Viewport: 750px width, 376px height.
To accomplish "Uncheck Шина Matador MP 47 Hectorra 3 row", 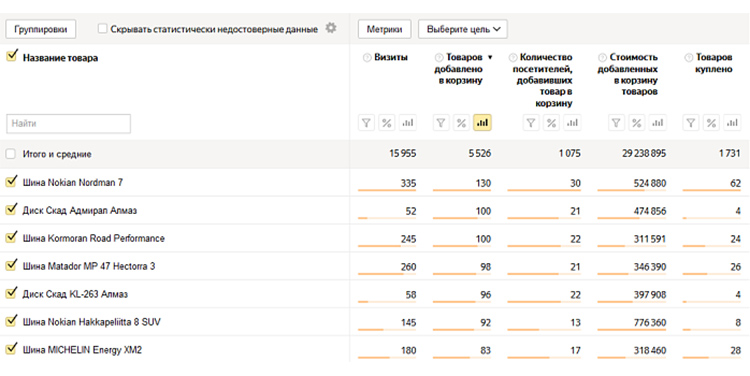I will click(x=11, y=265).
